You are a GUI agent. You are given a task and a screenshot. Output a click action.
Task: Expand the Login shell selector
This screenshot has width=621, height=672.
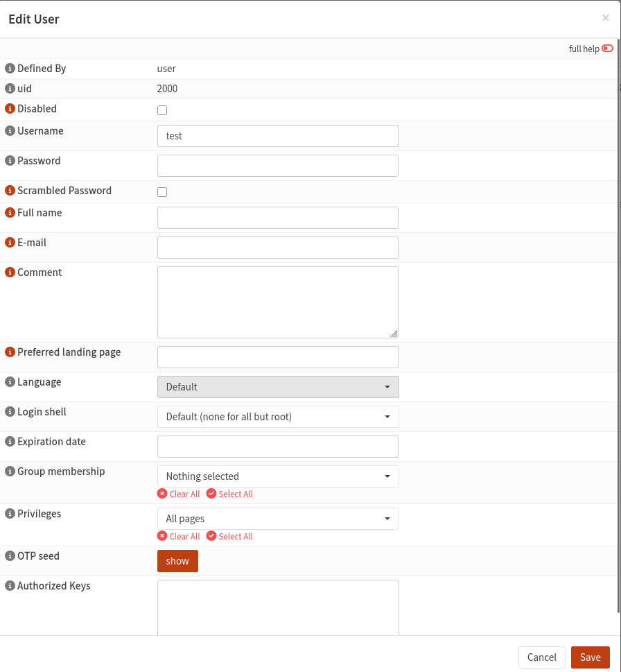pyautogui.click(x=277, y=416)
